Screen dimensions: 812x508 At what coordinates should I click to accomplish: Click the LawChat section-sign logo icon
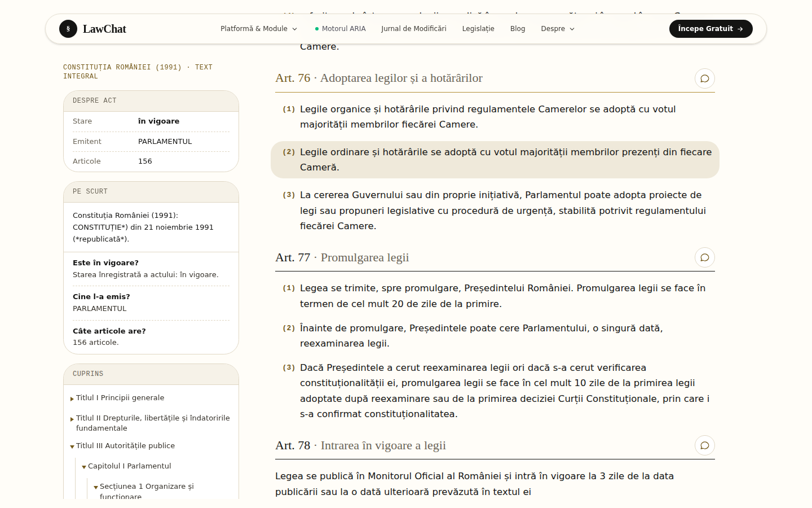(68, 29)
